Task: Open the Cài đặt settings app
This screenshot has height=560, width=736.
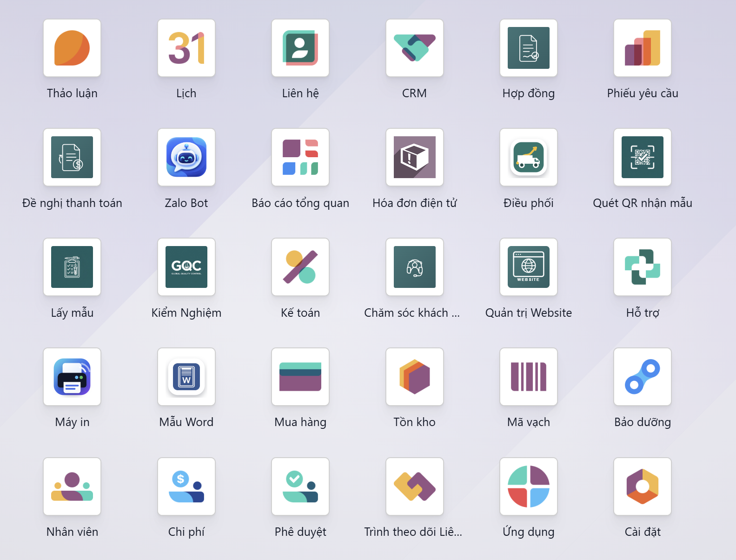Action: (643, 487)
